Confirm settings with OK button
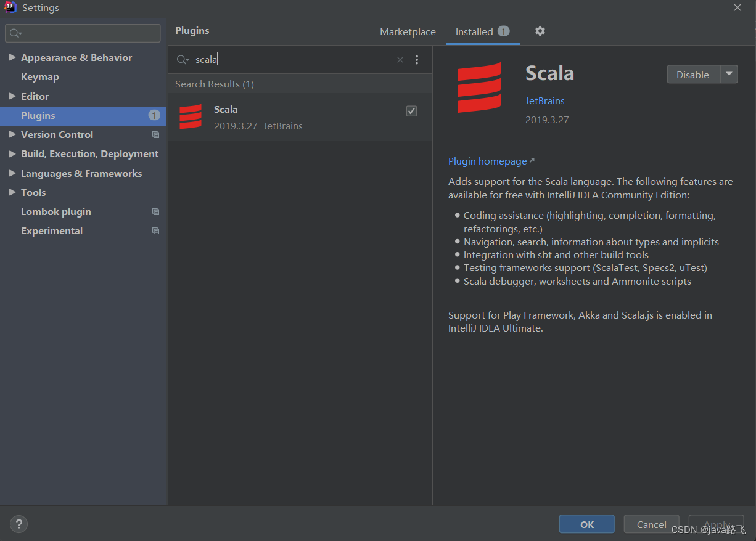The width and height of the screenshot is (756, 541). click(x=587, y=524)
